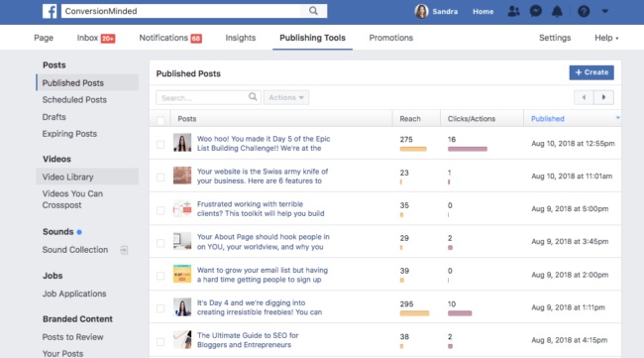The height and width of the screenshot is (358, 644).
Task: Switch to the Insights tab
Action: [241, 38]
